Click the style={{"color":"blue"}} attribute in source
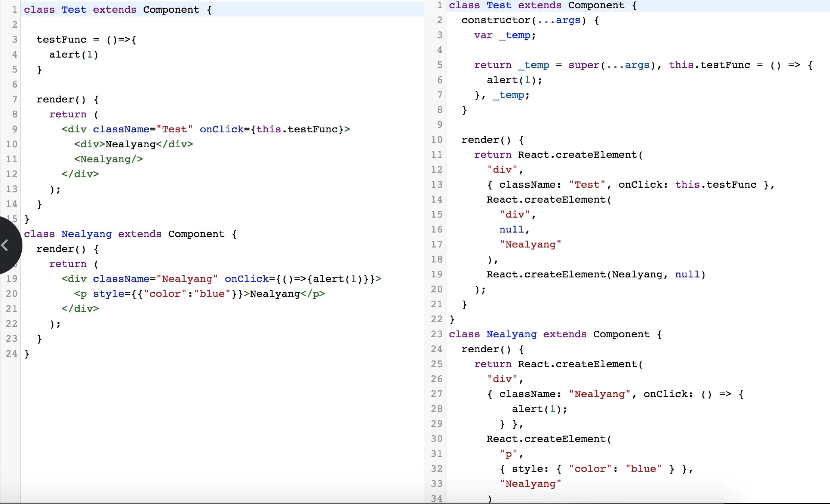The image size is (830, 504). [x=168, y=294]
